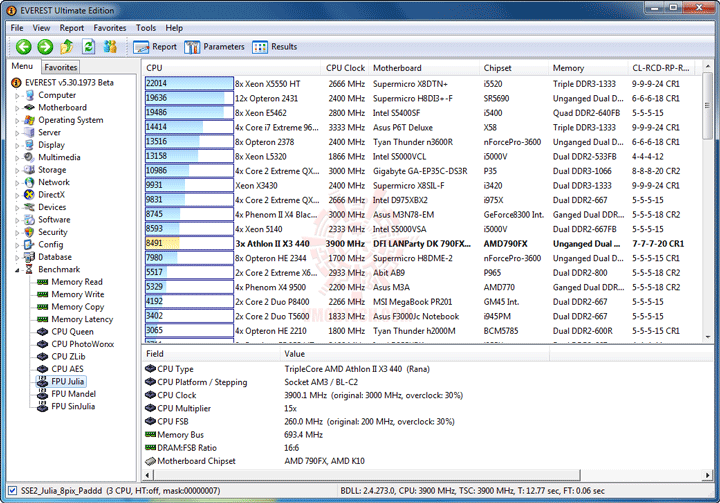
Task: Click the highlighted 8491 score bar
Action: click(x=189, y=243)
